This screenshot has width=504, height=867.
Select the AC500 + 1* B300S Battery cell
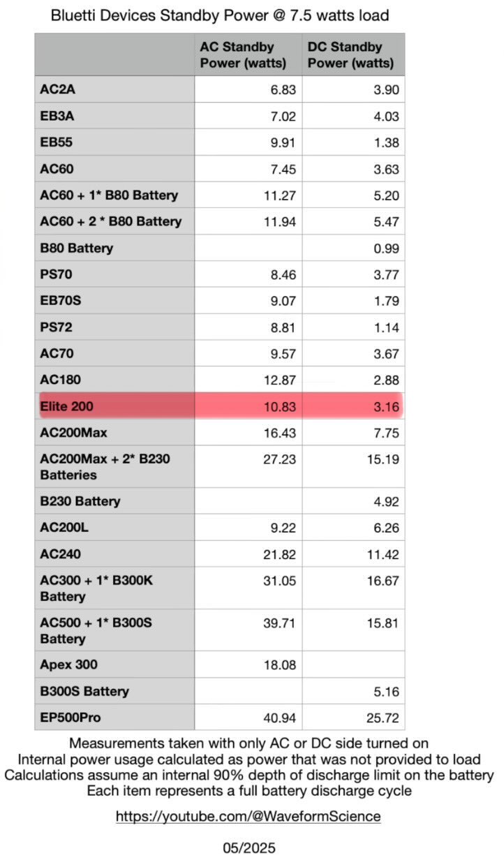pyautogui.click(x=96, y=630)
